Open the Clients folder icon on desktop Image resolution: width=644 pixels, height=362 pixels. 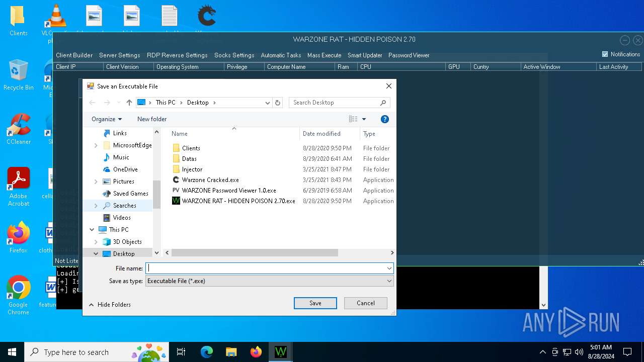click(19, 20)
